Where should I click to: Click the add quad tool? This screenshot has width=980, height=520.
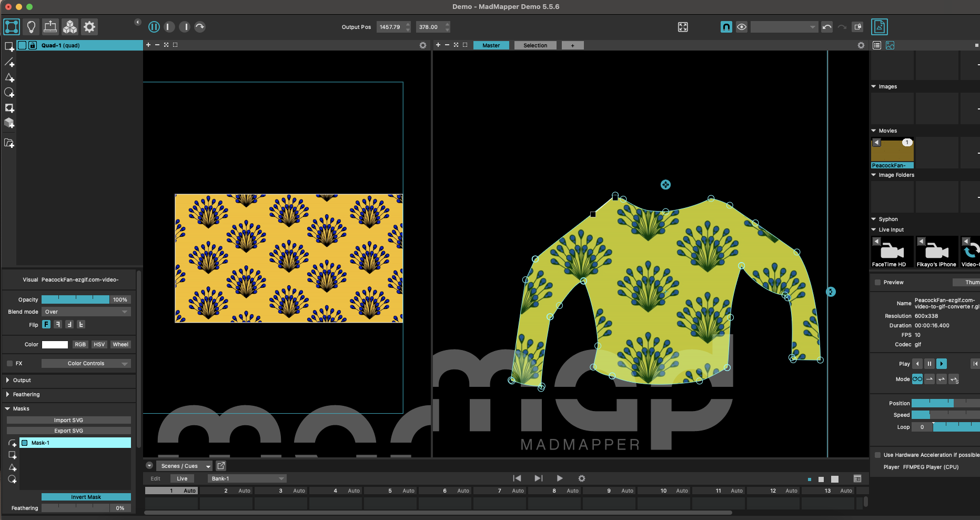click(x=9, y=47)
